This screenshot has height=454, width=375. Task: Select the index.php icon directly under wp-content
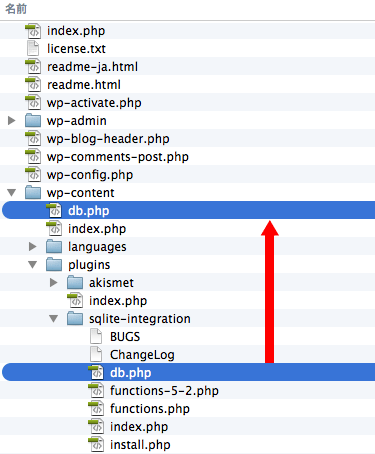pyautogui.click(x=54, y=229)
